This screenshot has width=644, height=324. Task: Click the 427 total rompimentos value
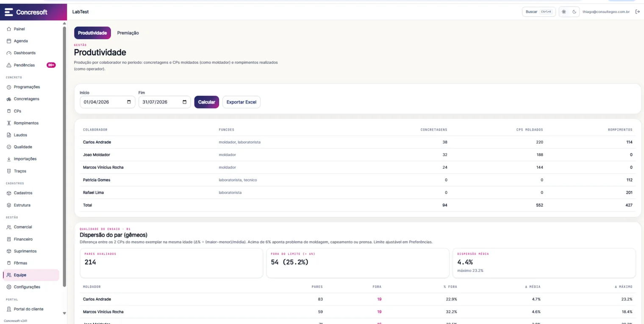coord(629,205)
